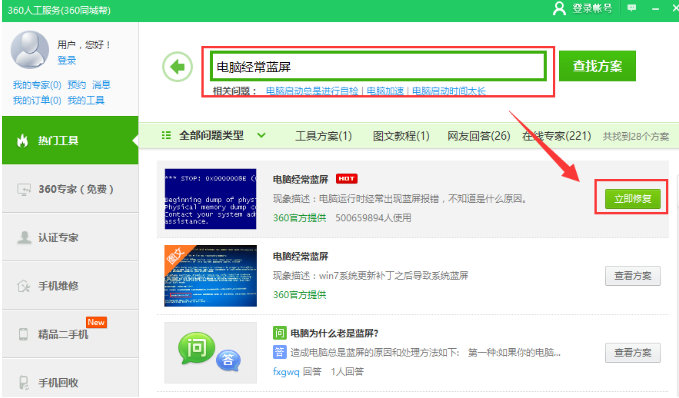Open 360专家（免费） sidebar item
This screenshot has height=398, width=679.
70,189
